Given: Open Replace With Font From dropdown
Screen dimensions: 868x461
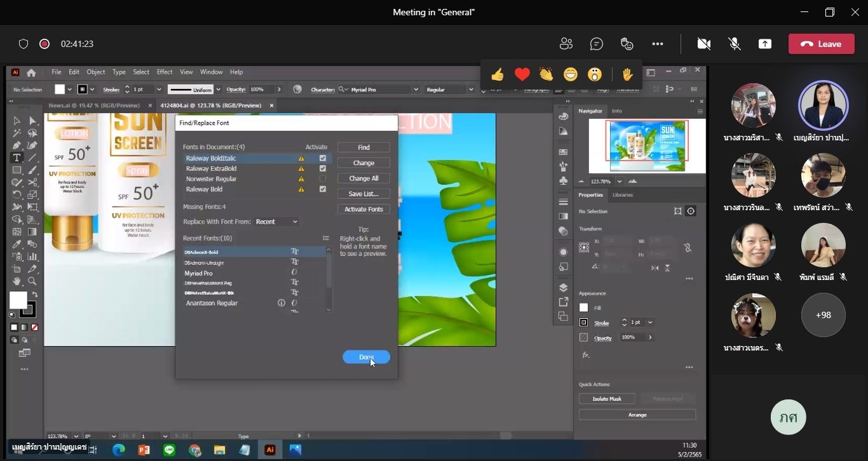Looking at the screenshot, I should tap(276, 222).
